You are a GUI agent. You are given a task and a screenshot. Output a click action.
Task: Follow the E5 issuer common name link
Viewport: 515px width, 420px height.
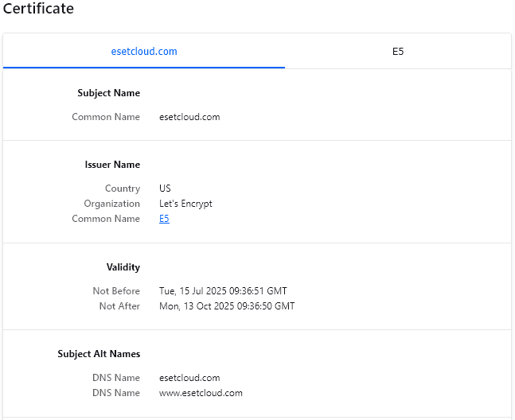(x=164, y=219)
